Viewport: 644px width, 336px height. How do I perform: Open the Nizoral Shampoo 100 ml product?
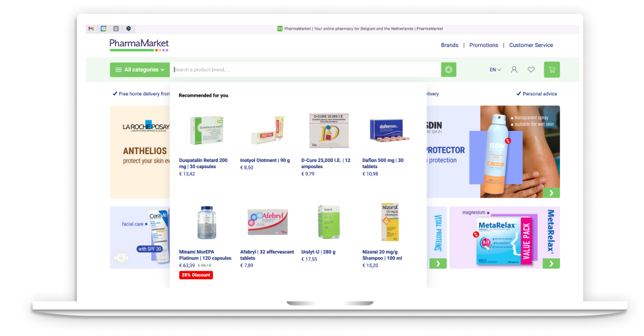[382, 255]
